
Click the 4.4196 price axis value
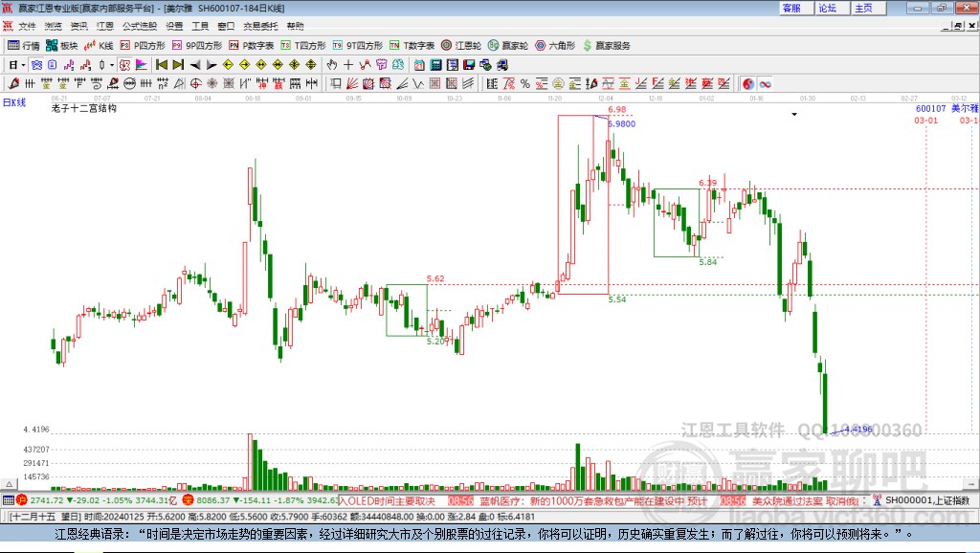(36, 430)
